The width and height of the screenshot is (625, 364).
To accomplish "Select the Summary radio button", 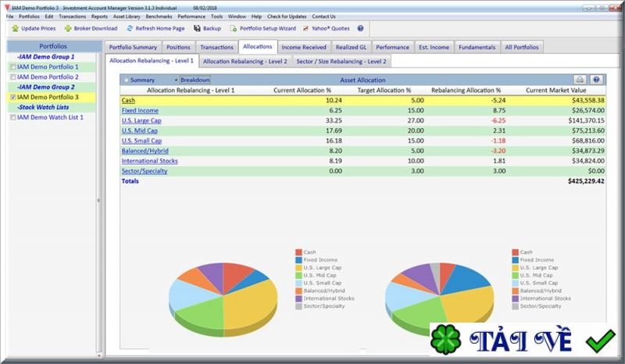I will click(127, 80).
